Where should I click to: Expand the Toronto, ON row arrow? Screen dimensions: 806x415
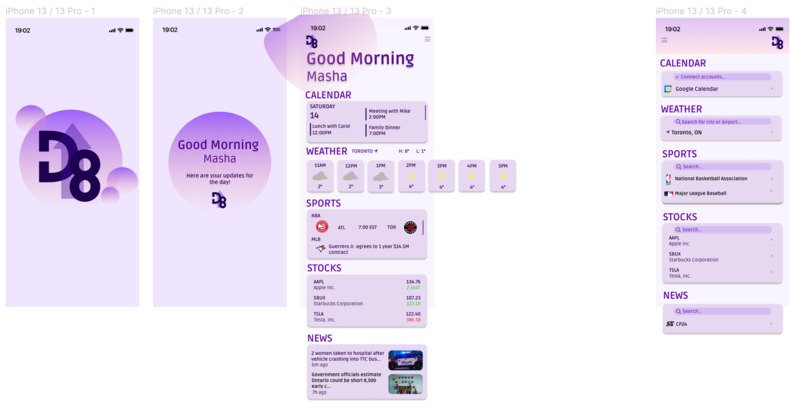tap(772, 133)
